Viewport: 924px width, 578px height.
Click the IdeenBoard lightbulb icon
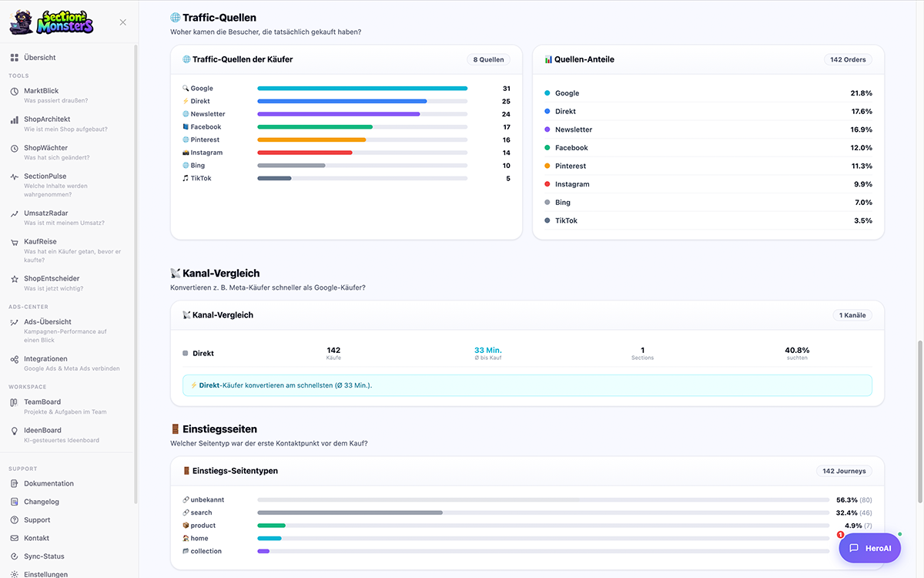point(15,431)
